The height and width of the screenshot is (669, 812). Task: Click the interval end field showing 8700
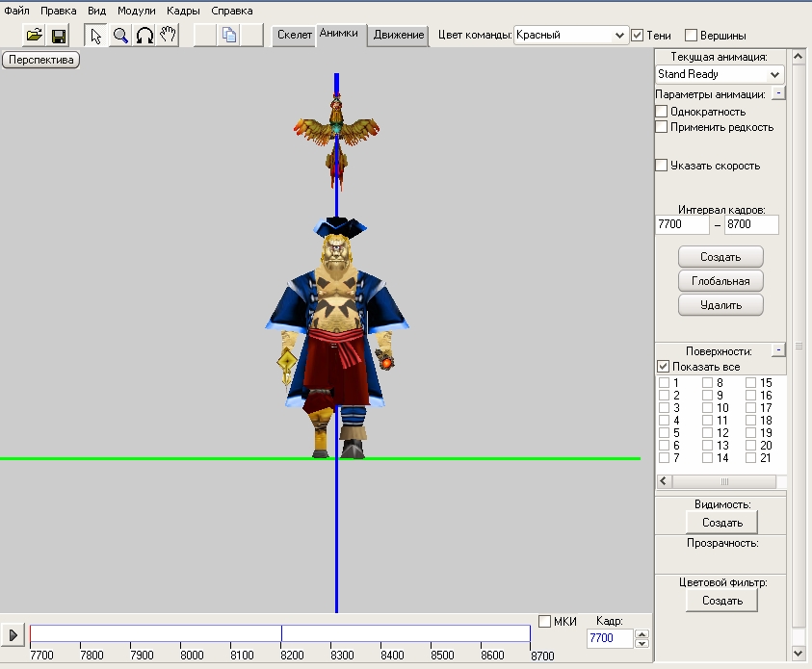coord(751,224)
